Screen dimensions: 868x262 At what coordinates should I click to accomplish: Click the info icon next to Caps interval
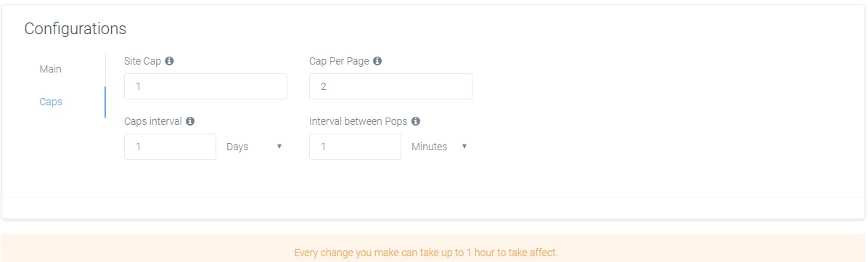point(190,120)
